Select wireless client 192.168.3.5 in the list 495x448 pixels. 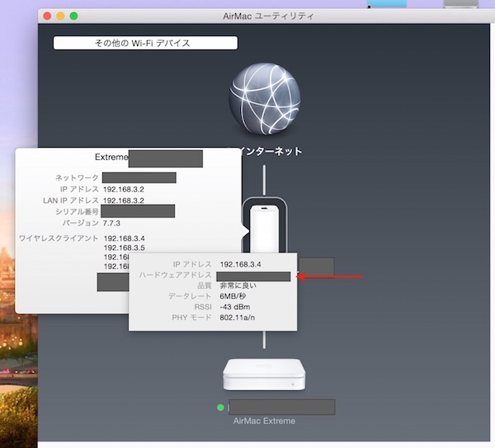[124, 248]
